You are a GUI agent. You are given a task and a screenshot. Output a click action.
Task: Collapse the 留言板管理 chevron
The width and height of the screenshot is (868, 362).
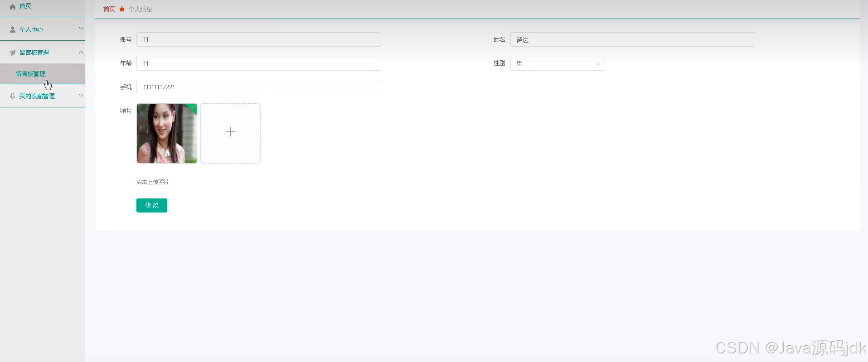[81, 52]
